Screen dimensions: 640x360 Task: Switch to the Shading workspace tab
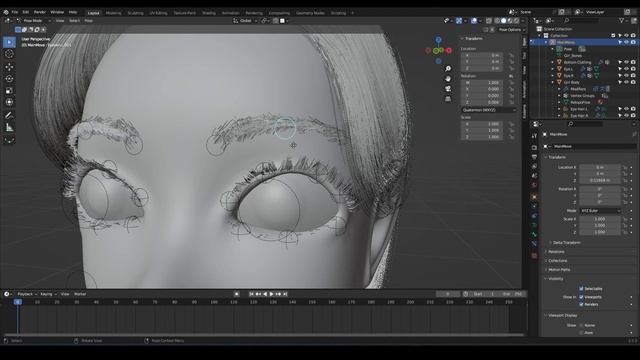click(209, 13)
